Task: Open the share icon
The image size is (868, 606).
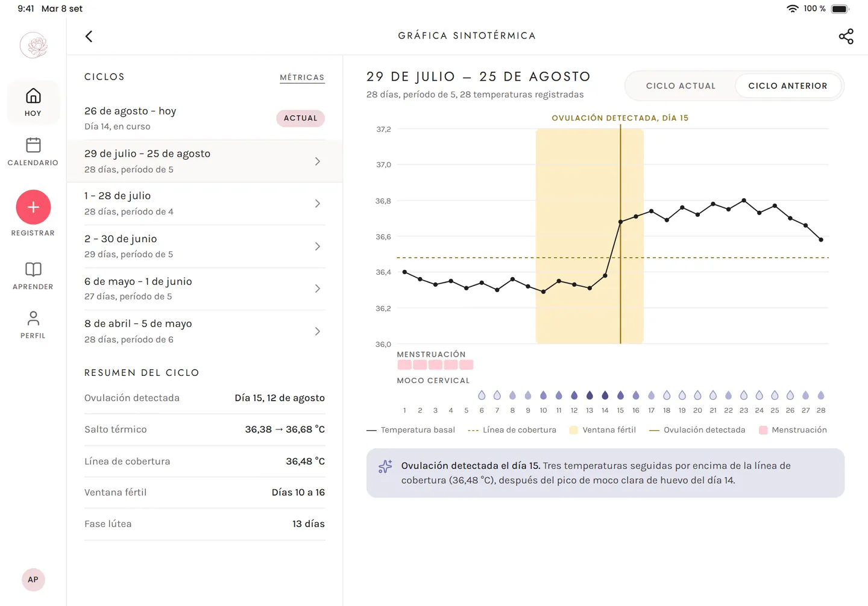Action: 846,36
